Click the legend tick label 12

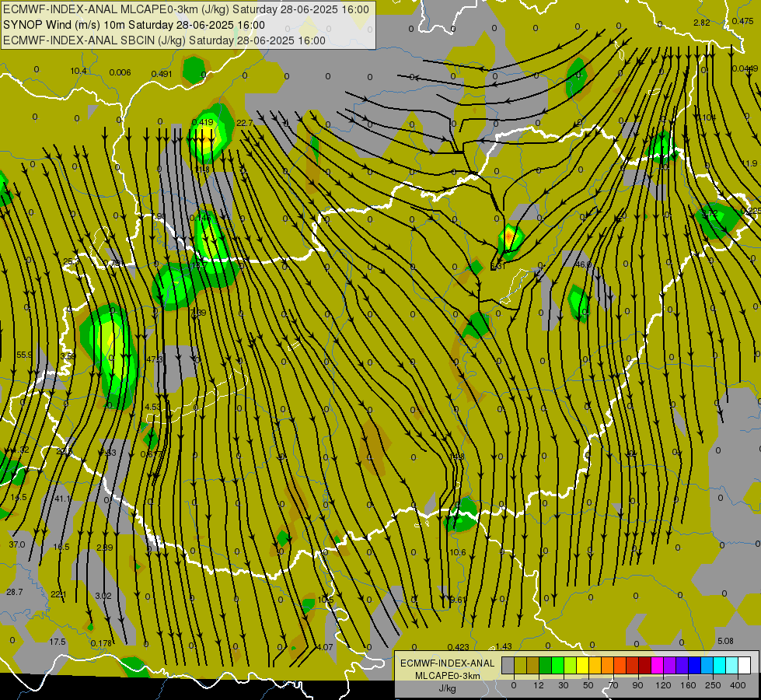tap(538, 685)
